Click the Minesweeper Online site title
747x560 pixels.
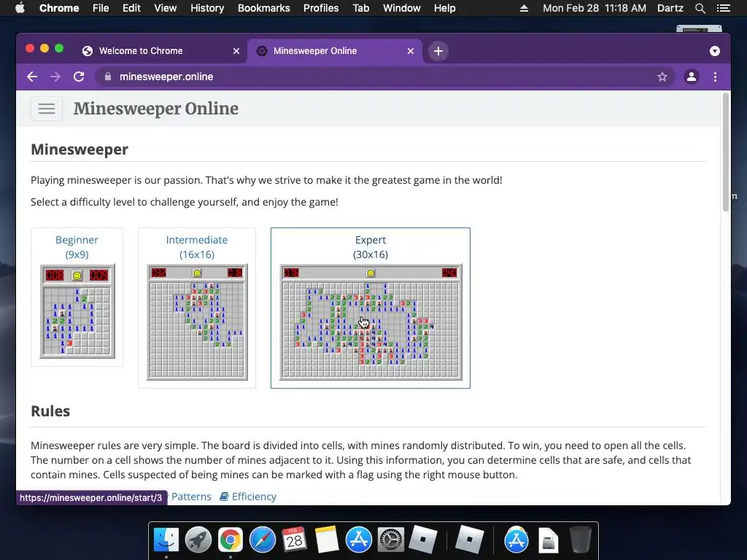[x=156, y=109]
